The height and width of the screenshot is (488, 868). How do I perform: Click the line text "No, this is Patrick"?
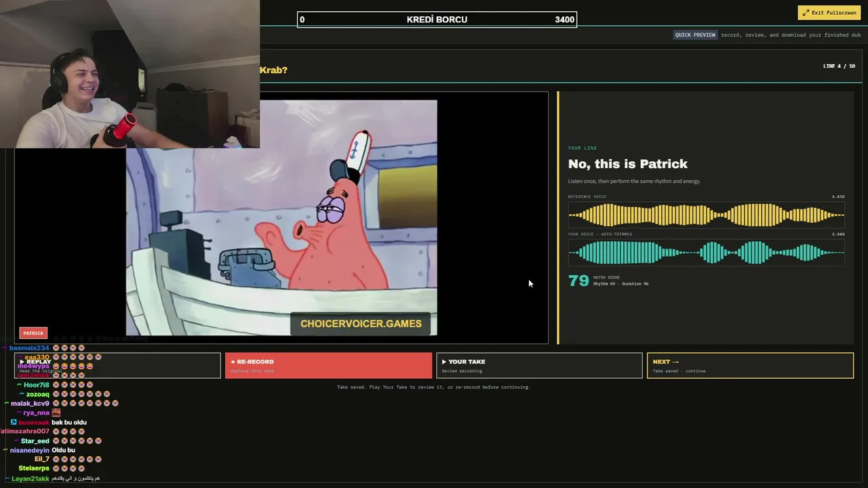628,163
